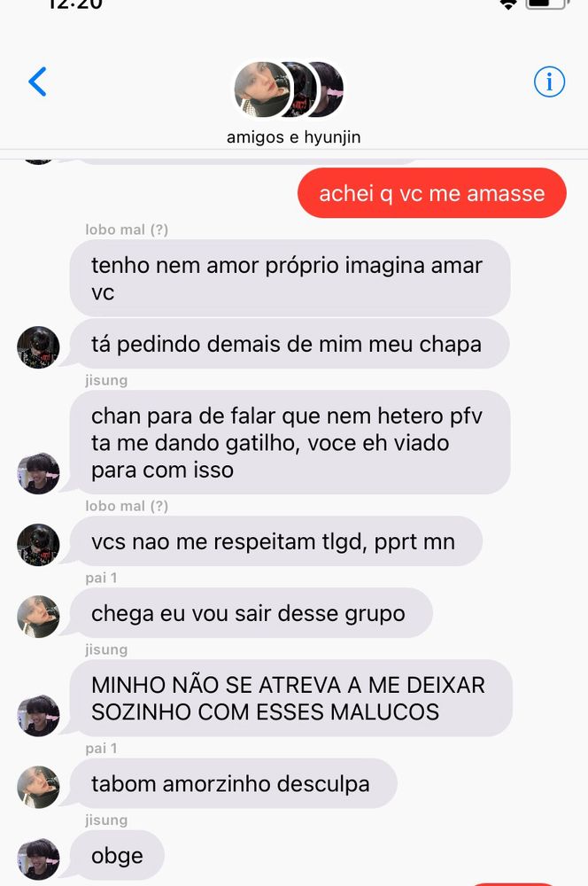Viewport: 588px width, 886px height.
Task: Select message 'chan para de falar que nem hetero'
Action: [290, 442]
